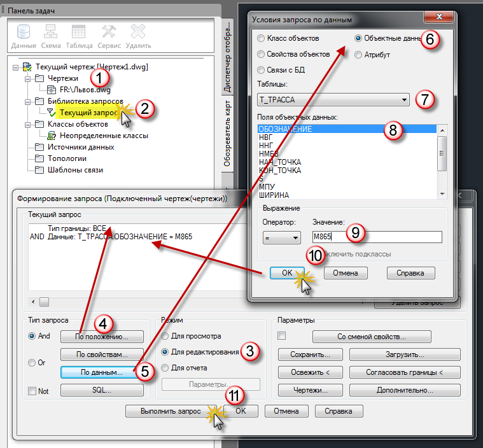This screenshot has width=483, height=448.
Task: Select ОБОЗНАЧЕНИЕ in fields list
Action: pyautogui.click(x=347, y=129)
